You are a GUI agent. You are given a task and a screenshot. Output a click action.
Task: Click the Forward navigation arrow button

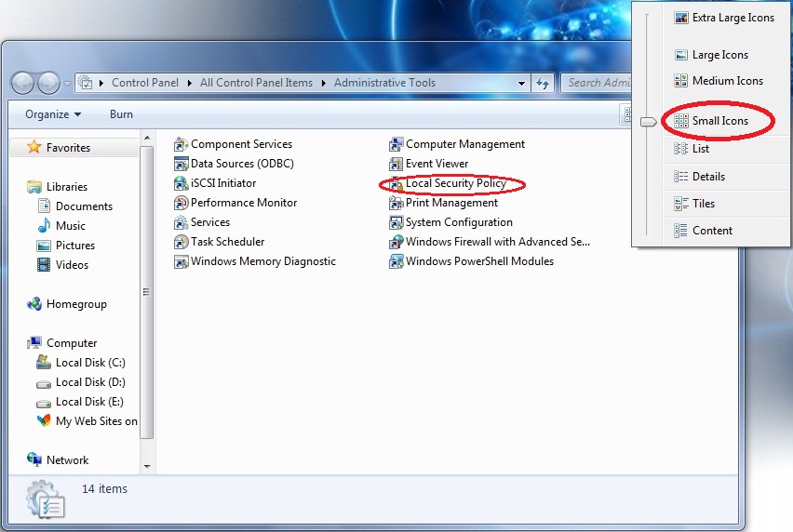48,84
